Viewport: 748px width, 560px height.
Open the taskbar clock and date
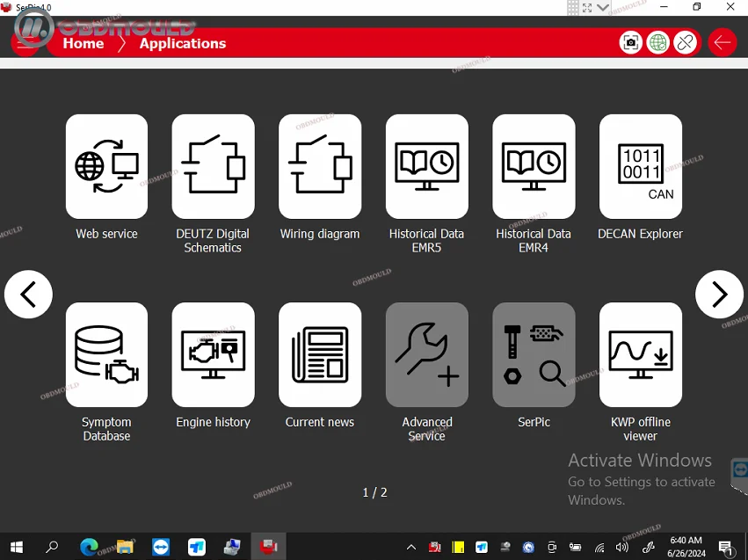pyautogui.click(x=686, y=547)
